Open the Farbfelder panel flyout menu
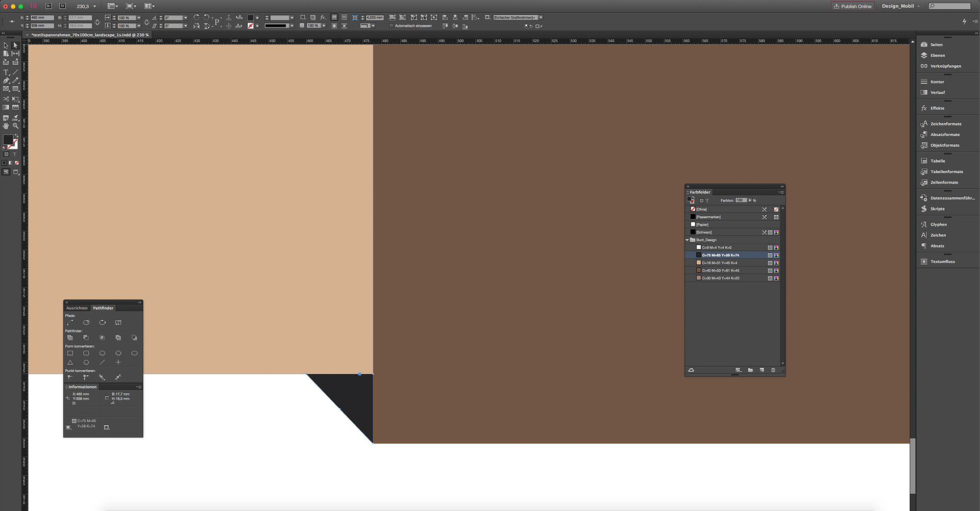Viewport: 980px width, 511px height. click(781, 192)
